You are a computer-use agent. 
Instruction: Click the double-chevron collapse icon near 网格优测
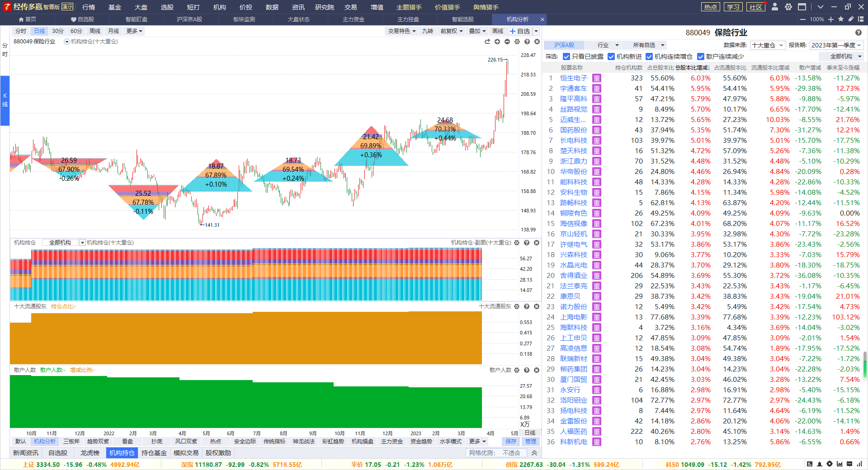(534, 453)
